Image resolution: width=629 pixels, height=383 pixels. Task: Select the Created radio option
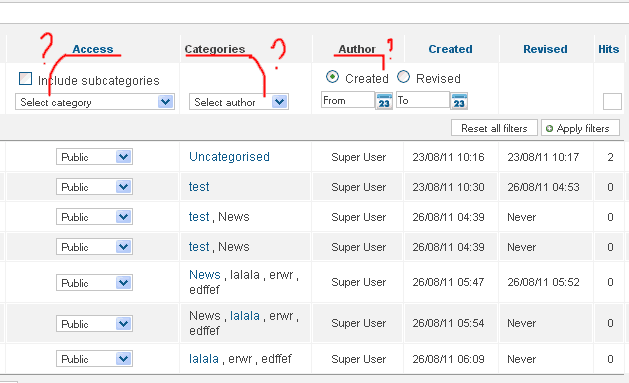[x=332, y=77]
